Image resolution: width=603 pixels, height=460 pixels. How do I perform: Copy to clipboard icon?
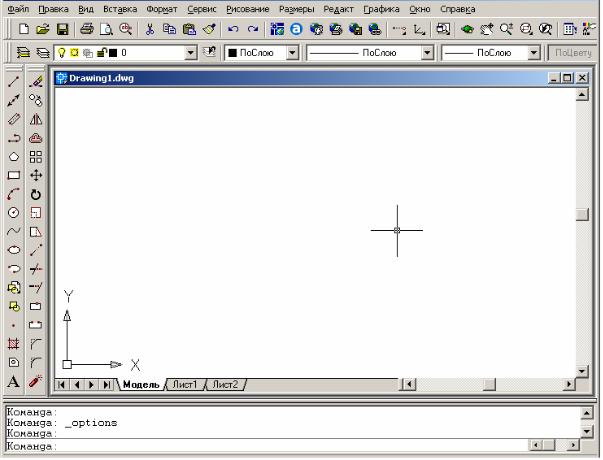(x=169, y=29)
